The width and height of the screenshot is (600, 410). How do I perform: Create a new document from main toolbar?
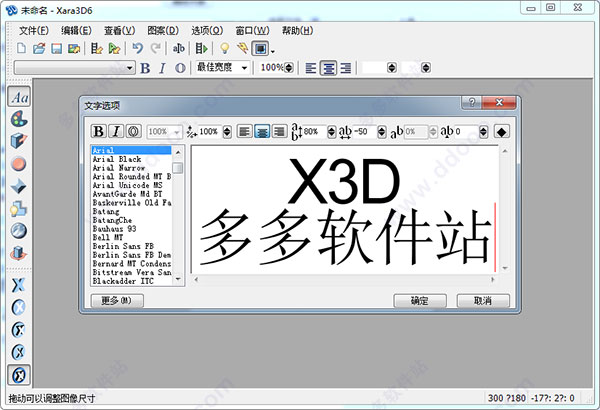coord(22,48)
